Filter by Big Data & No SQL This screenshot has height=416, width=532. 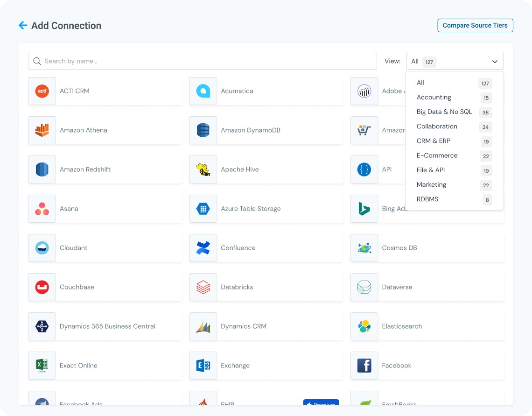pos(455,112)
